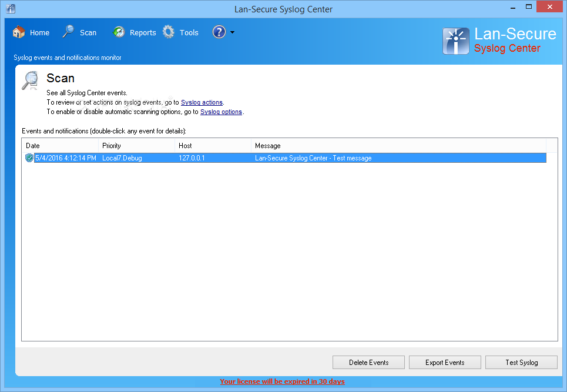Close the Syslog Center window
The width and height of the screenshot is (567, 392).
pos(549,7)
